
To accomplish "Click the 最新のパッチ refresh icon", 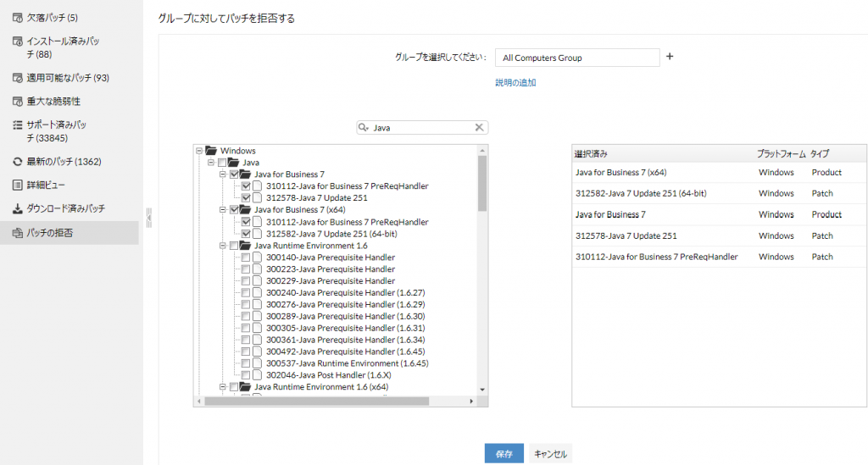I will coord(17,162).
